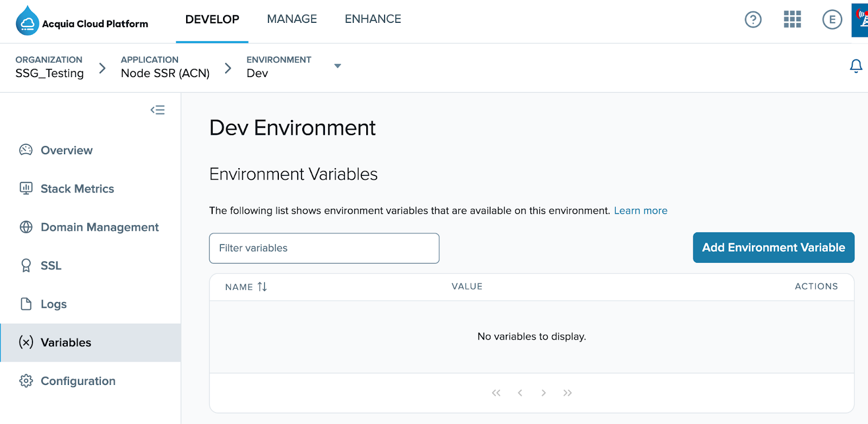Click the Overview gauge icon
This screenshot has width=868, height=424.
coord(26,150)
